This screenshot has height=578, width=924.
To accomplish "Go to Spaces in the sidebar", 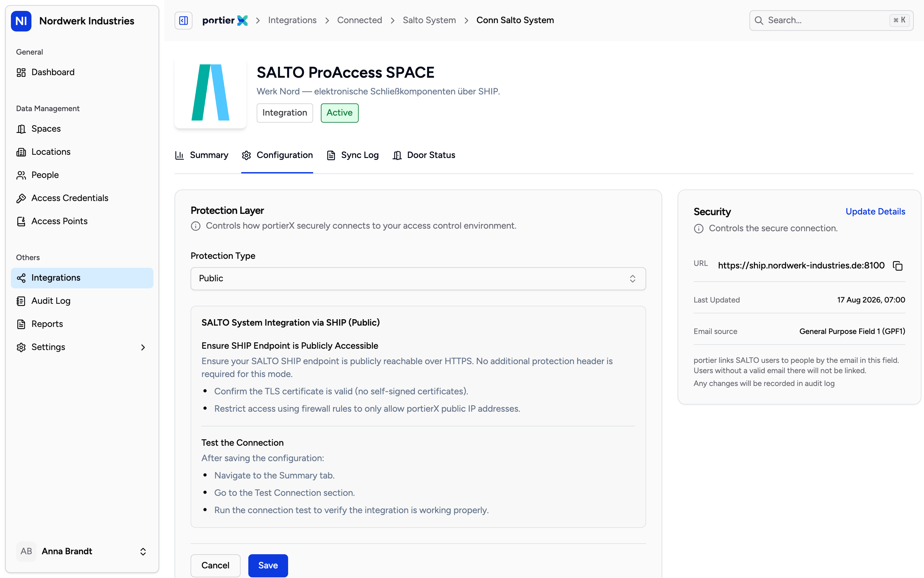I will click(82, 129).
